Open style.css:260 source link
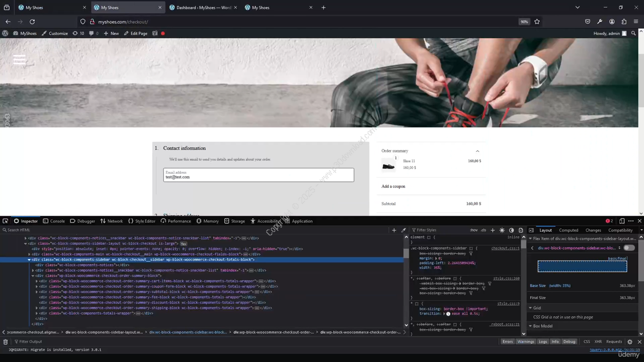The image size is (644, 362). tap(506, 278)
